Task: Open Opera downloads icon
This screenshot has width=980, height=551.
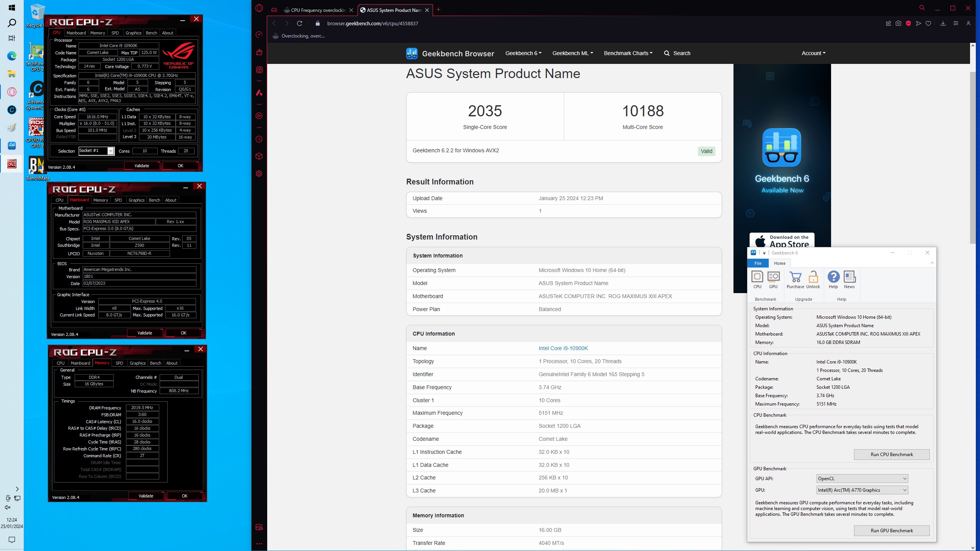Action: click(943, 23)
